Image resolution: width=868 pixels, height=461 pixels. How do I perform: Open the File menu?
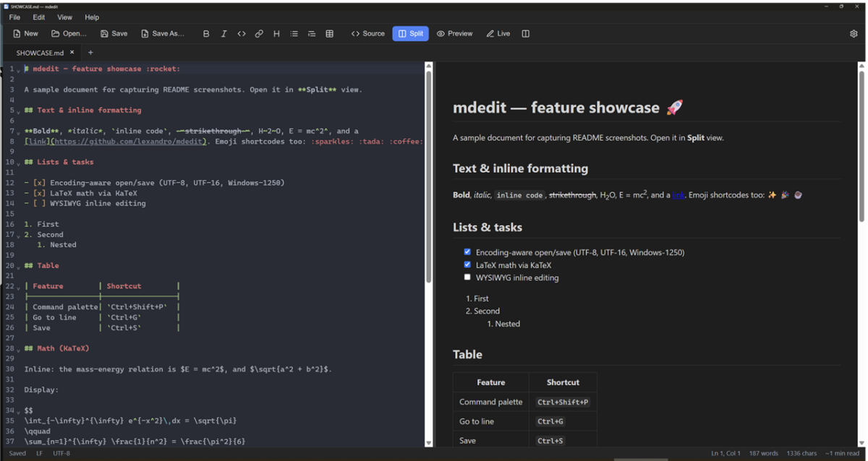[14, 17]
